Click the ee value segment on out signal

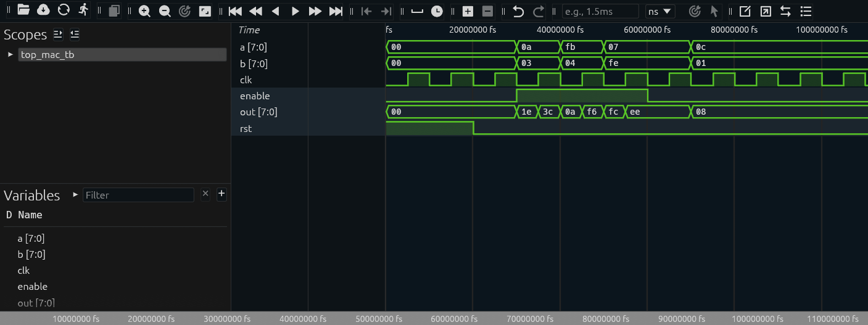pyautogui.click(x=658, y=112)
